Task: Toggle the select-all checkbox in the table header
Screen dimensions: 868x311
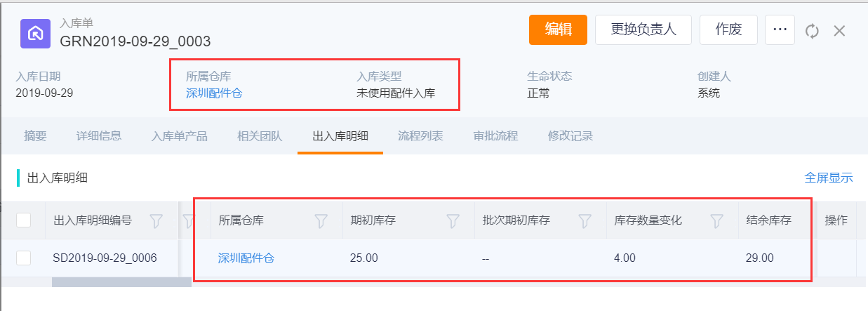Action: pyautogui.click(x=23, y=220)
